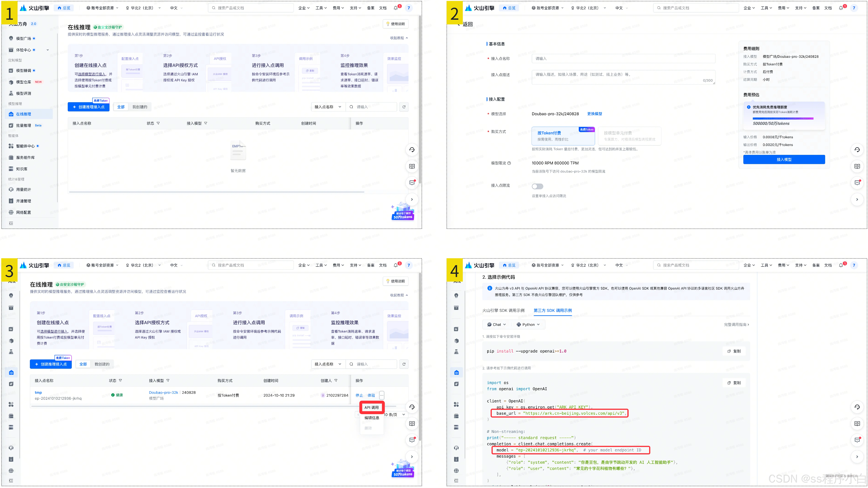Click the refresh icon beside the panel 1 search box

(x=404, y=107)
